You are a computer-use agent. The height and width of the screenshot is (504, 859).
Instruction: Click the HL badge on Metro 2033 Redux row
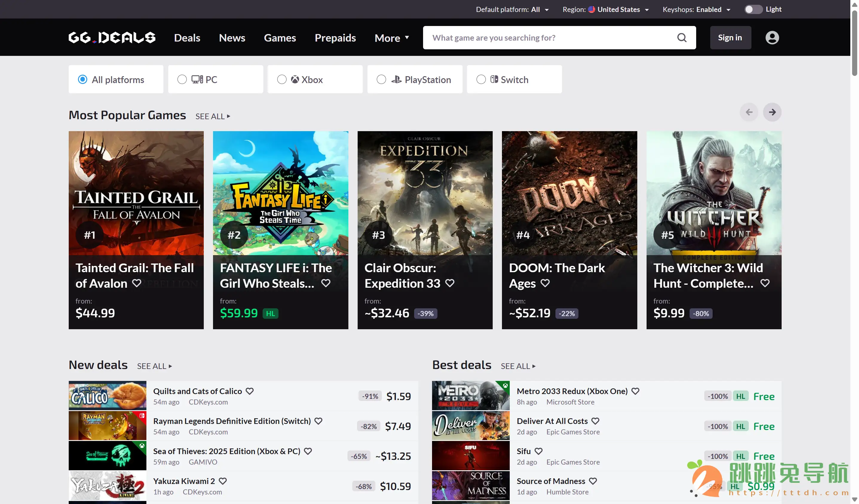pyautogui.click(x=740, y=396)
